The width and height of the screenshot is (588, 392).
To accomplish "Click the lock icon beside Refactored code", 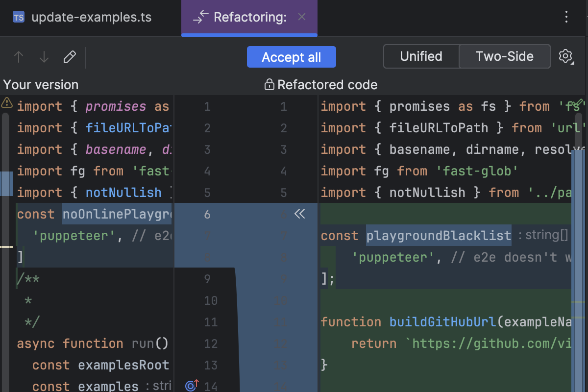I will [x=269, y=85].
